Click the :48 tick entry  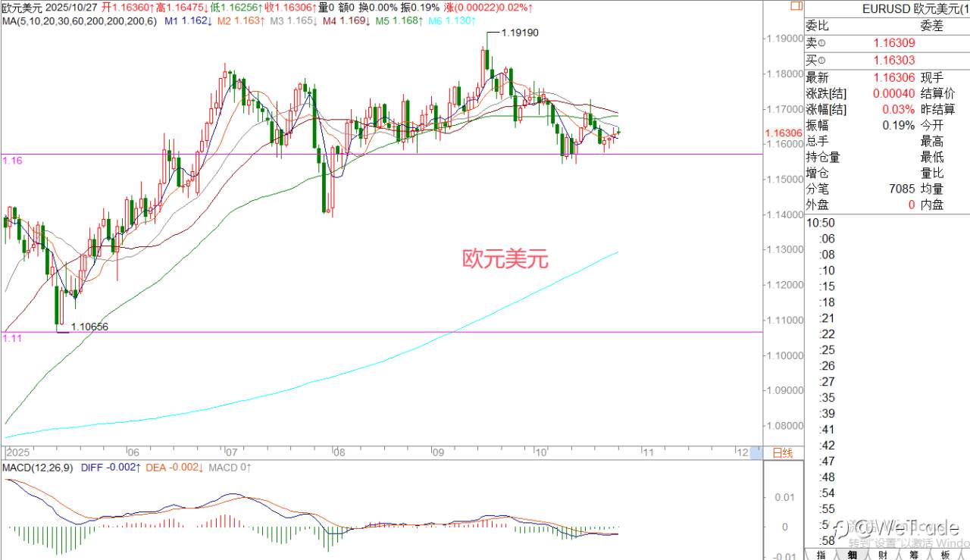[827, 477]
